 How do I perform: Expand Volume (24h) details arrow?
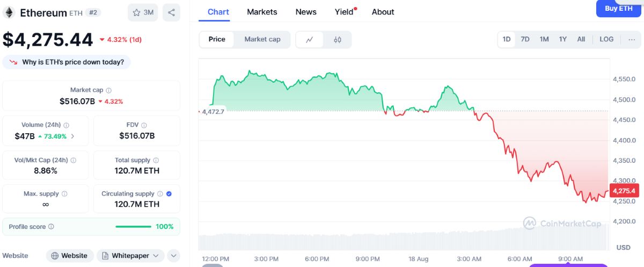(72, 136)
